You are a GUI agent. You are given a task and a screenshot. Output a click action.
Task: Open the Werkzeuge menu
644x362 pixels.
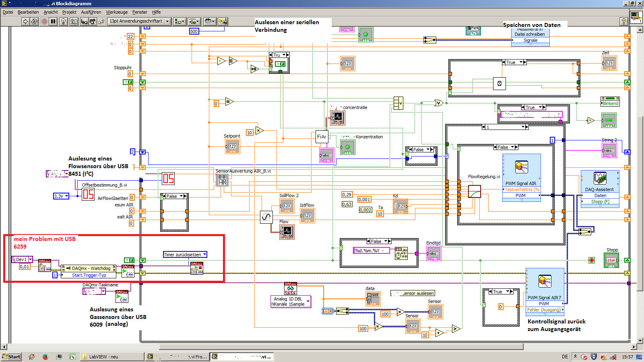[117, 12]
